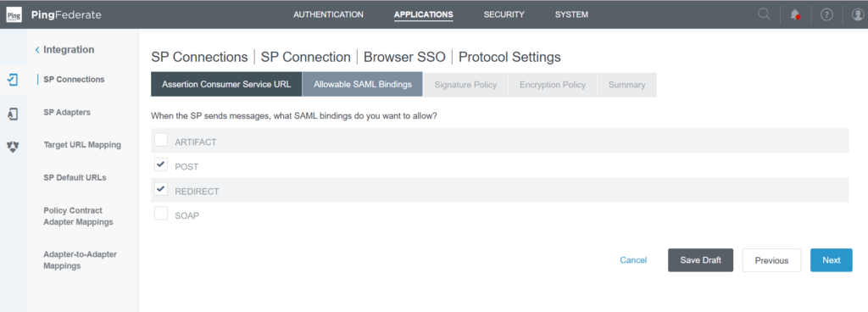This screenshot has width=868, height=312.
Task: Open the search magnifier icon
Action: [x=764, y=14]
